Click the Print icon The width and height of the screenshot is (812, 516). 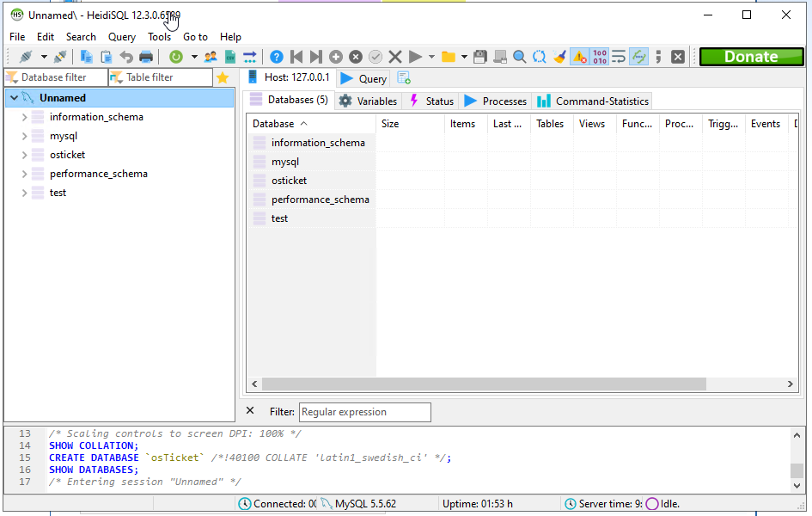coord(146,57)
